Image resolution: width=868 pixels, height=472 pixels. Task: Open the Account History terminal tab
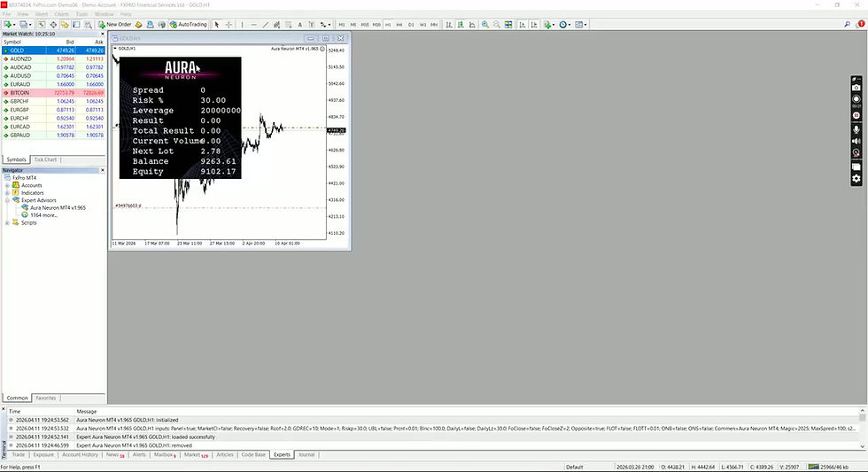80,455
